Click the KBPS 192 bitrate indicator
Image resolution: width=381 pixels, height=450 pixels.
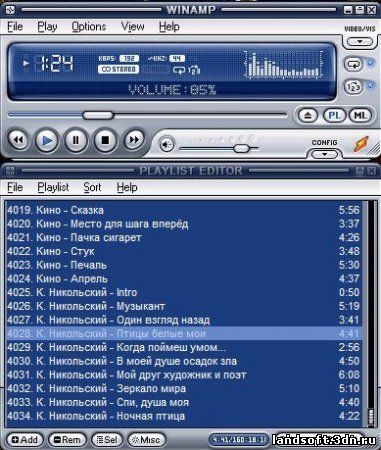(118, 58)
